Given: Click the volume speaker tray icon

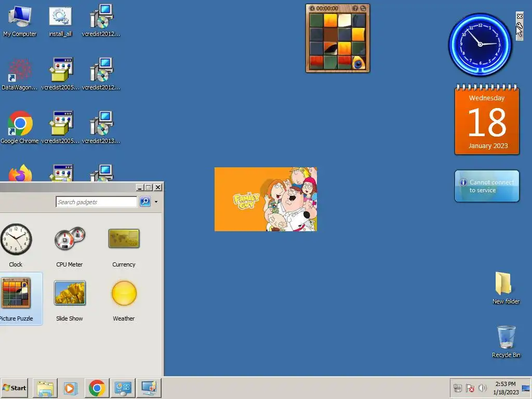Looking at the screenshot, I should pyautogui.click(x=482, y=388).
